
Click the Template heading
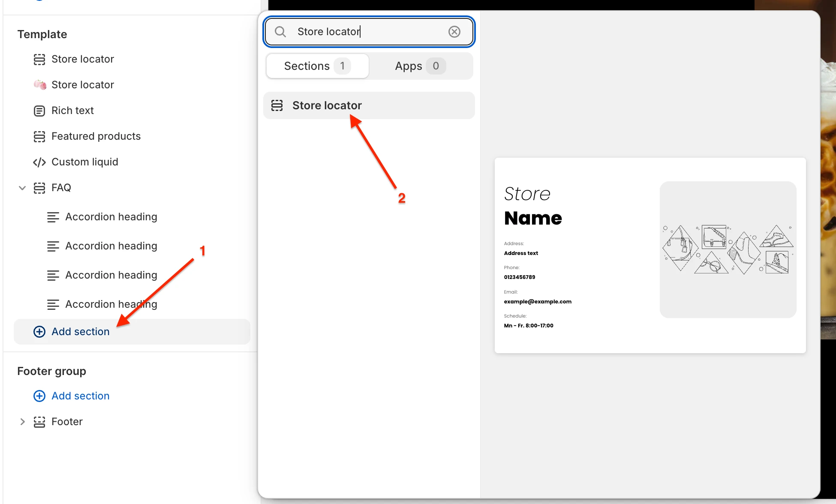coord(42,34)
